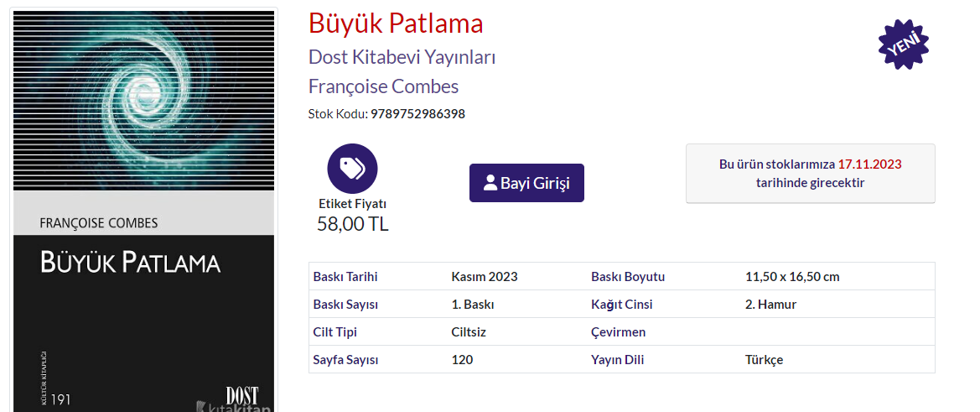Screen dimensions: 980x412
Task: Click the YENİ starburst badge
Action: (x=903, y=41)
